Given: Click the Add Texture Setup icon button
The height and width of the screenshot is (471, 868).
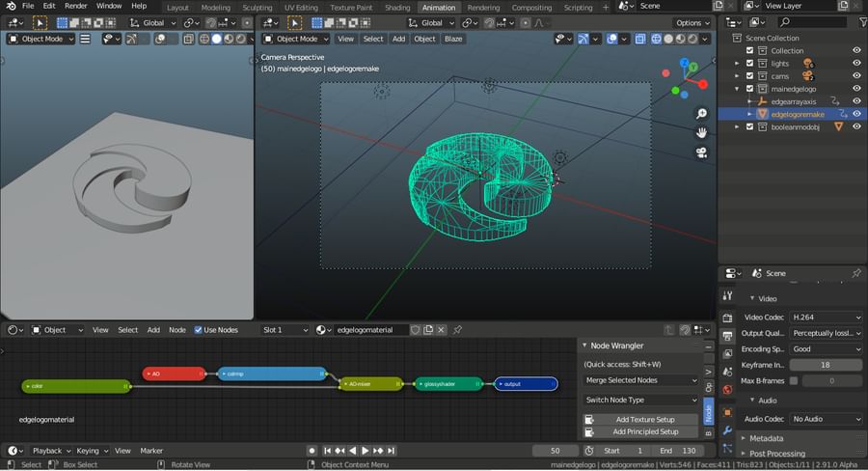Looking at the screenshot, I should pyautogui.click(x=589, y=420).
